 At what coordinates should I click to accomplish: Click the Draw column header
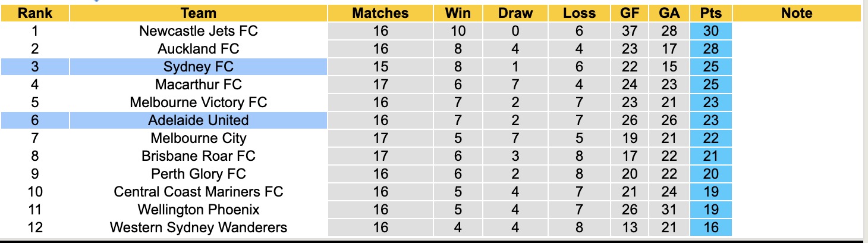[515, 13]
